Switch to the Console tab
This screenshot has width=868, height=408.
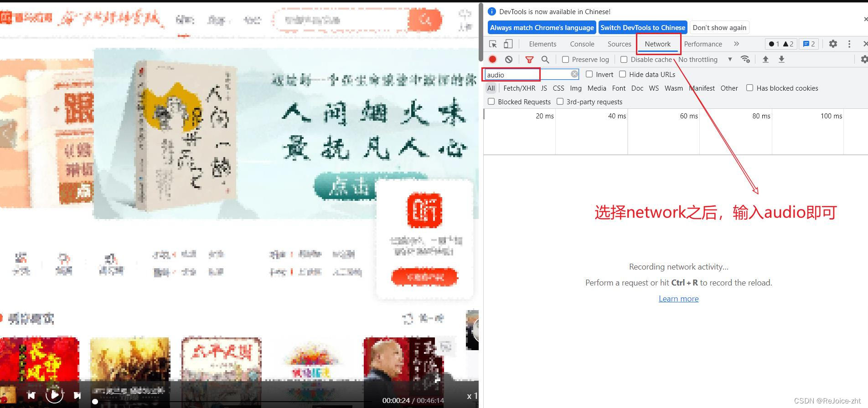[582, 44]
